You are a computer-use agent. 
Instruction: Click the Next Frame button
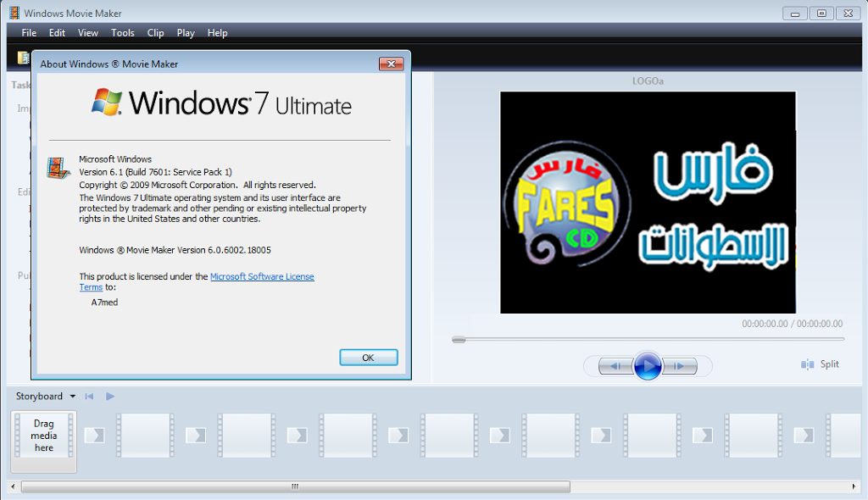point(679,366)
